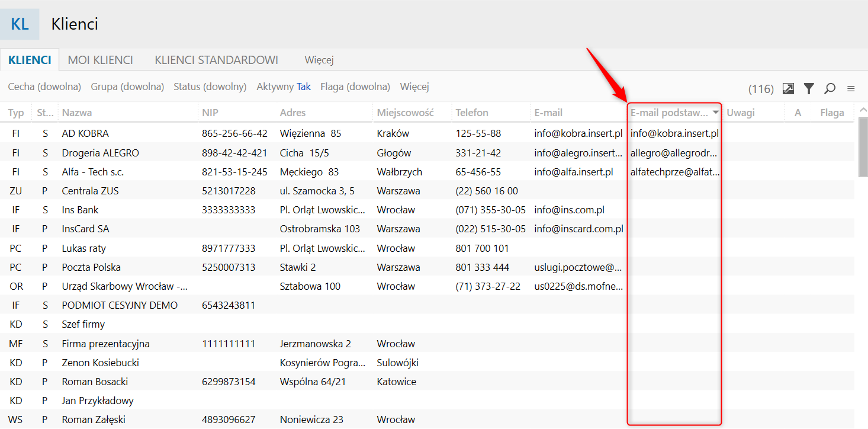Open the E-mail podstawowy column dropdown arrow

(716, 113)
